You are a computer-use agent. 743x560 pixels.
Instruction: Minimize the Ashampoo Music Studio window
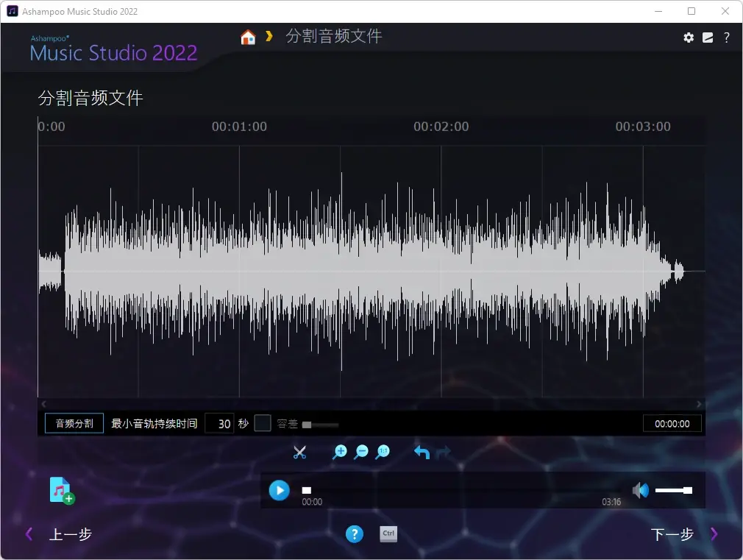[x=658, y=11]
